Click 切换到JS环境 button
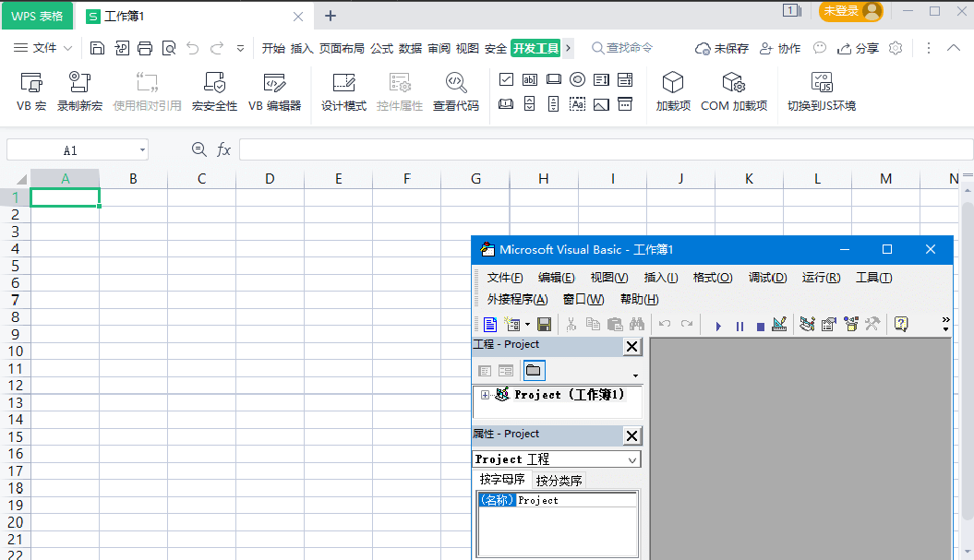Screen dimensions: 974x560 click(821, 90)
